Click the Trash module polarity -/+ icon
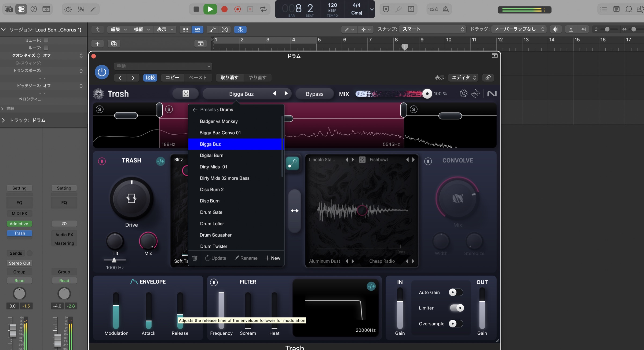This screenshot has height=350, width=644. (x=160, y=161)
